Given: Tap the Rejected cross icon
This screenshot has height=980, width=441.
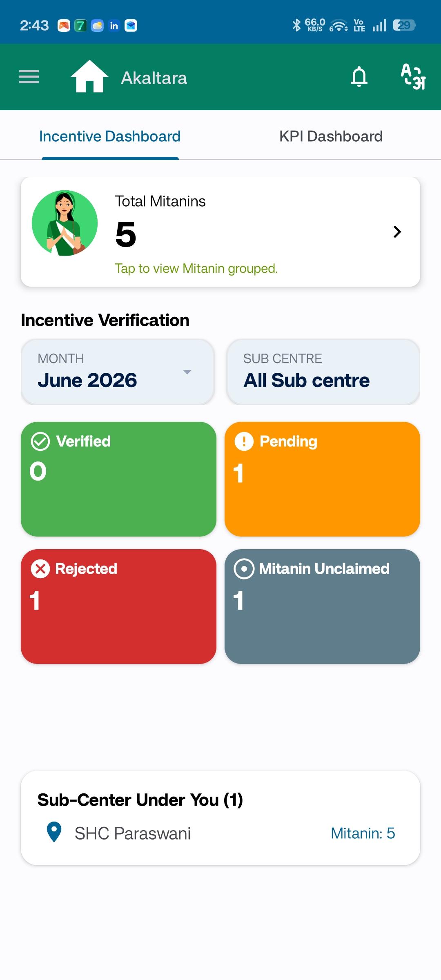Looking at the screenshot, I should click(x=40, y=569).
